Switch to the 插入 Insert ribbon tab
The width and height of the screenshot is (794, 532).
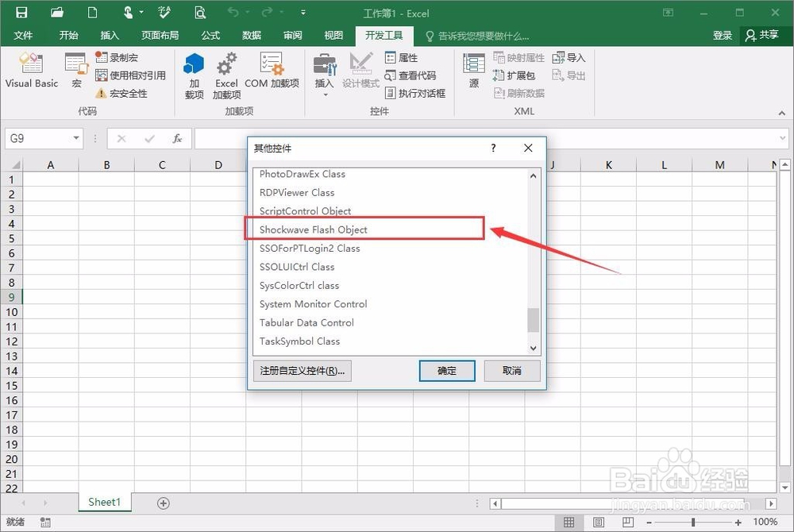(110, 36)
